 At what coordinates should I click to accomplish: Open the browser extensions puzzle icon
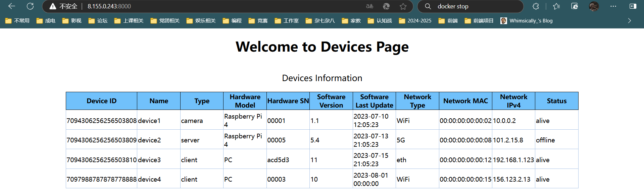tap(536, 6)
